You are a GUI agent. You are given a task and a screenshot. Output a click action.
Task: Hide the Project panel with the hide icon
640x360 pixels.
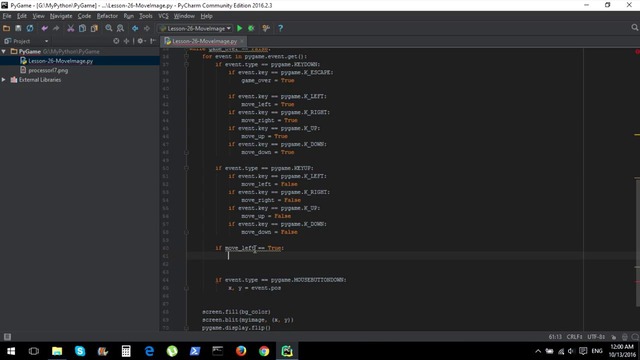[x=153, y=41]
